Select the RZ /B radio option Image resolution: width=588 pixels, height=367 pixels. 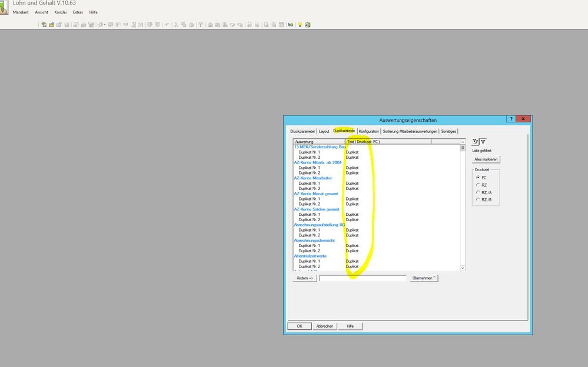point(478,200)
